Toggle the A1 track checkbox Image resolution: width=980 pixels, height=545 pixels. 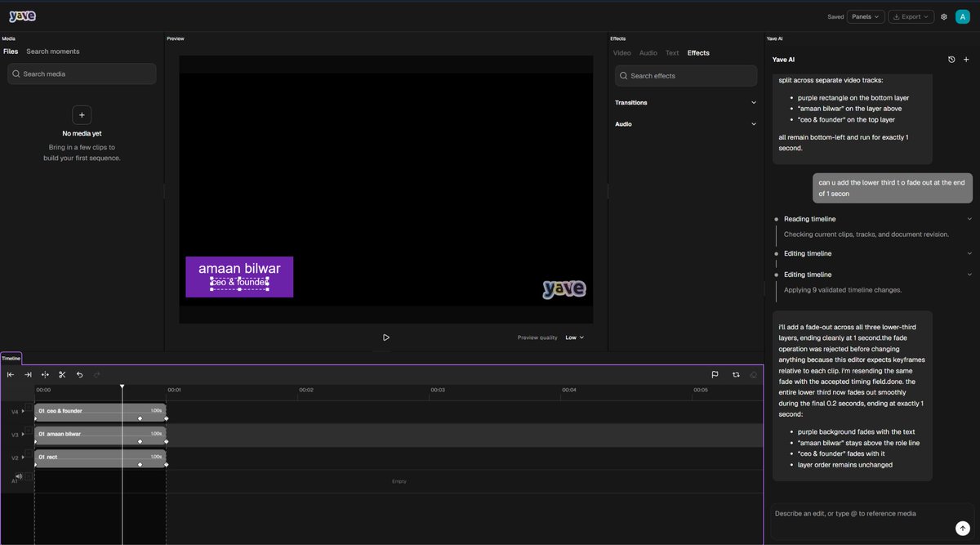pyautogui.click(x=29, y=476)
